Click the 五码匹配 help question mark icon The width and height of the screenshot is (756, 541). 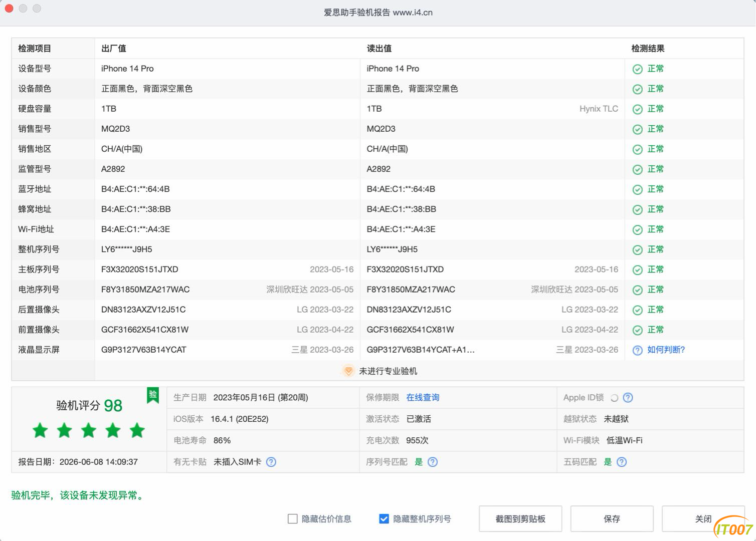coord(622,462)
